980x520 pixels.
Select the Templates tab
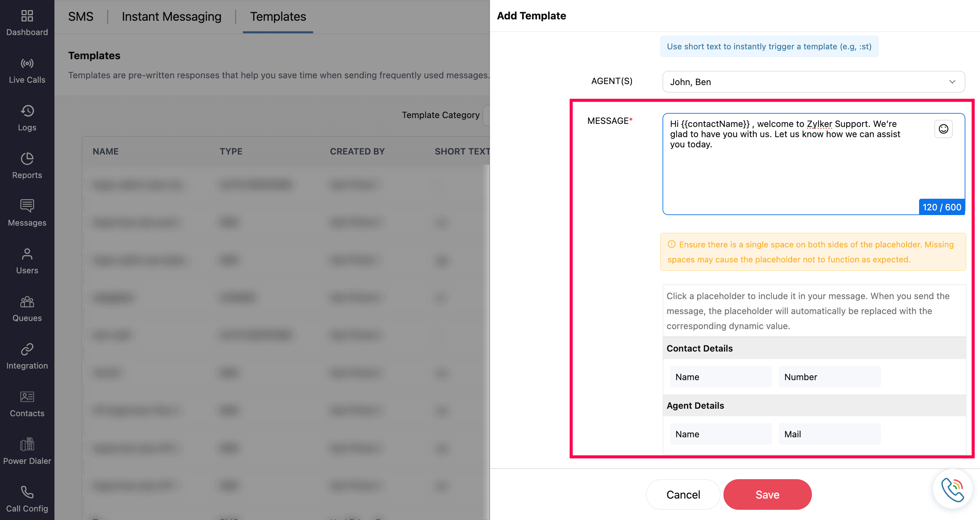click(278, 17)
